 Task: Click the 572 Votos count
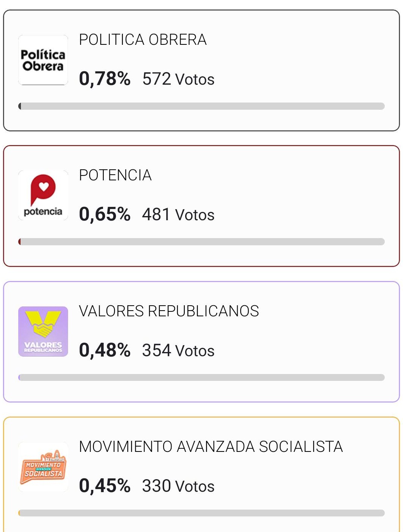178,79
